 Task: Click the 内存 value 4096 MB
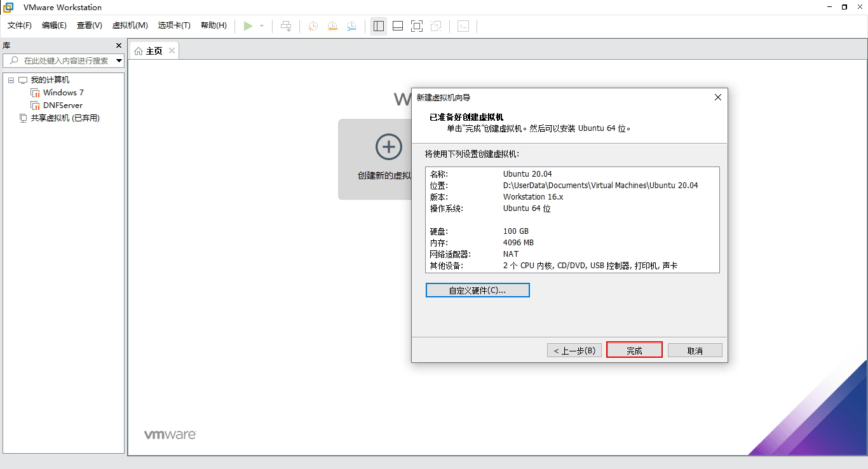[x=519, y=242]
